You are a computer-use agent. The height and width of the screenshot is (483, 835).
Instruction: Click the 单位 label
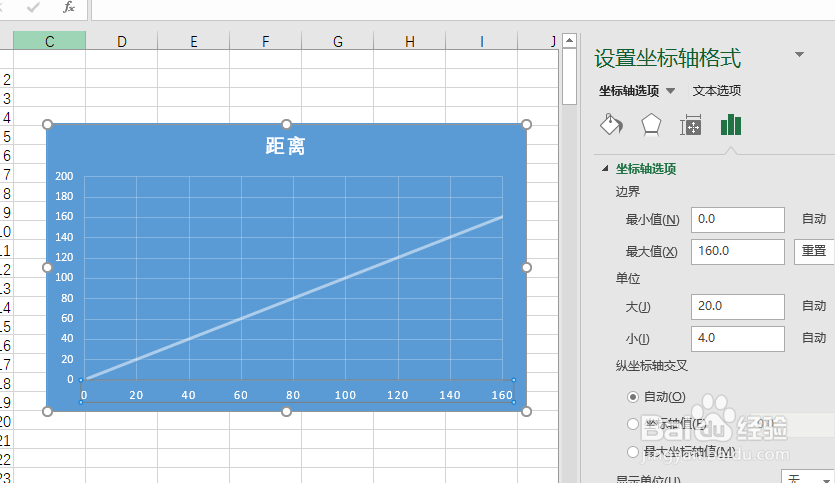coord(628,279)
